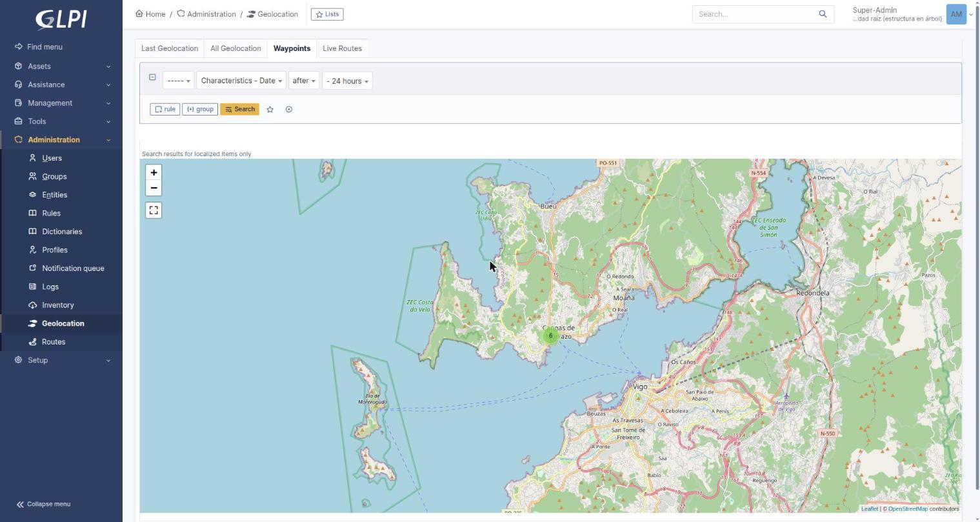Screen dimensions: 980x522
Task: Save search with star icon
Action: click(270, 110)
